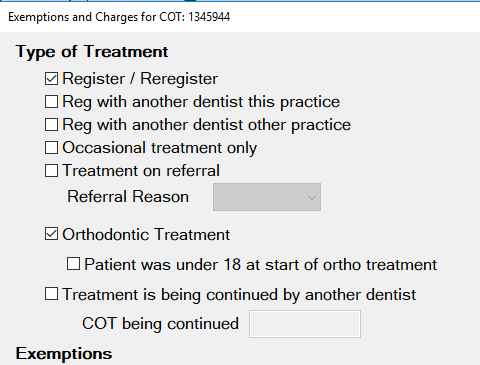Viewport: 480px width, 365px height.
Task: Check Treatment is being continued by another dentist
Action: pyautogui.click(x=51, y=294)
